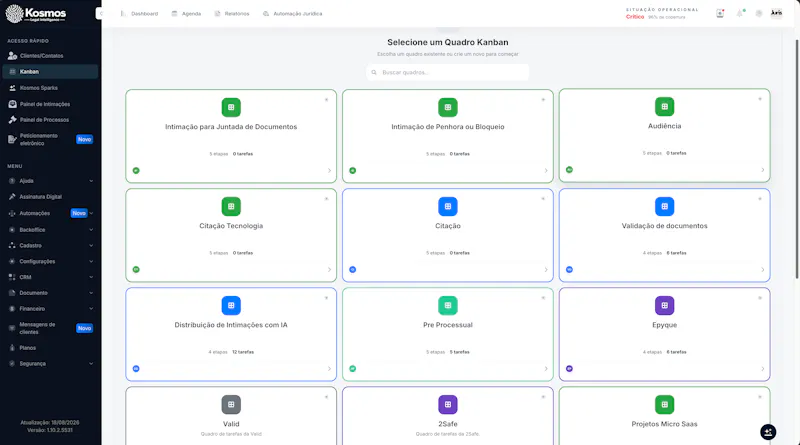Collapse the sidebar with toggle button
Viewport: 800px width, 445px height.
click(101, 14)
